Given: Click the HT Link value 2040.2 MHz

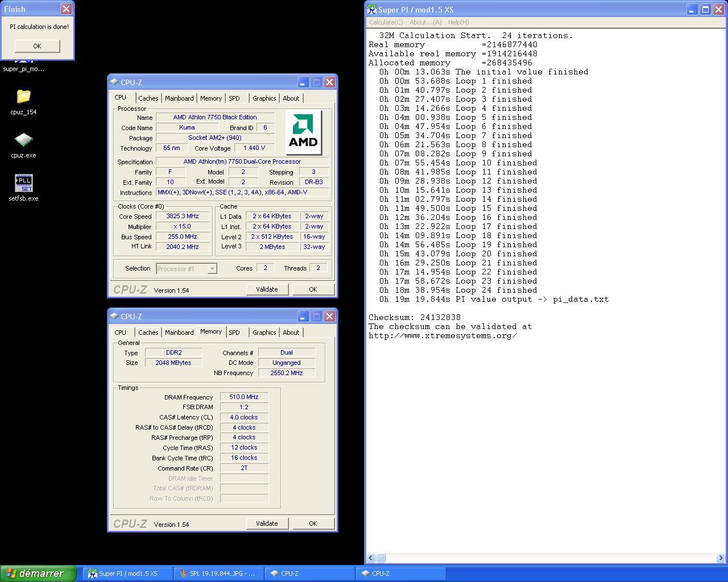Looking at the screenshot, I should [183, 247].
